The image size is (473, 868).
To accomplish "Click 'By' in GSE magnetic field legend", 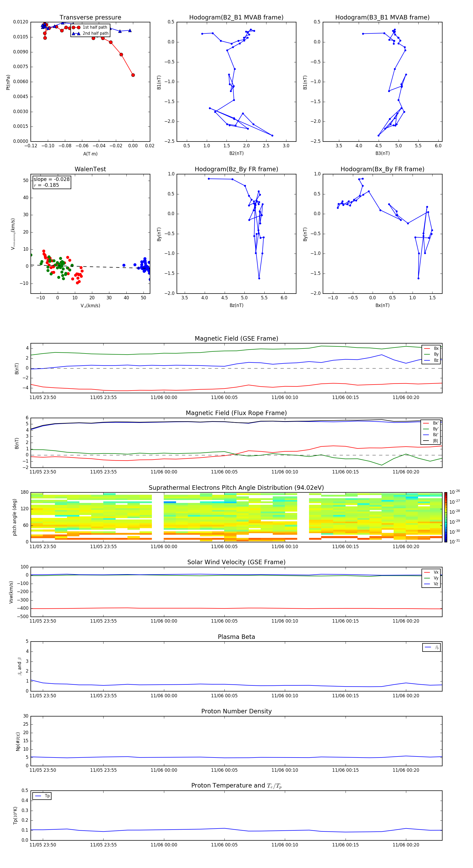I will 431,355.
